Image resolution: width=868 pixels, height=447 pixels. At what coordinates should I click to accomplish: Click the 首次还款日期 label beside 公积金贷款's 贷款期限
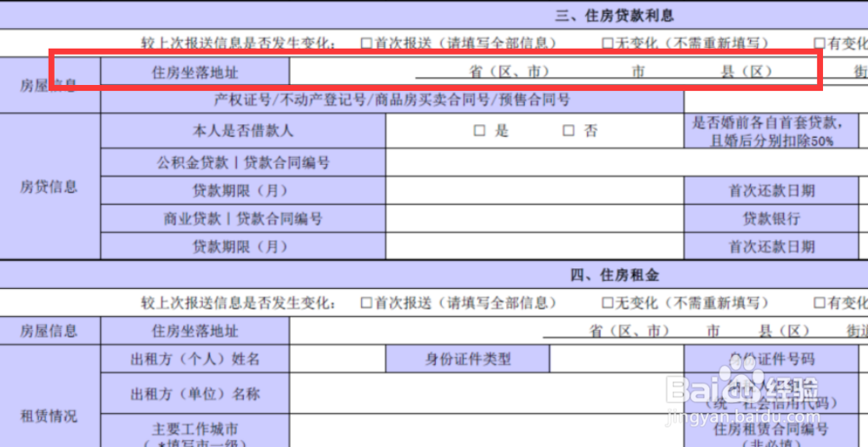(x=771, y=191)
